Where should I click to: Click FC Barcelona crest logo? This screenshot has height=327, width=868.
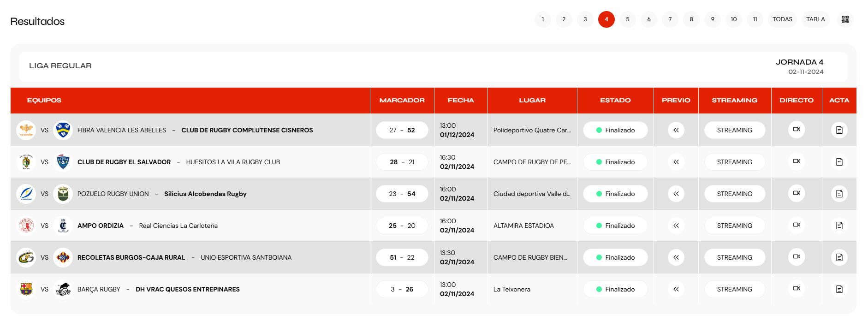[x=26, y=289]
